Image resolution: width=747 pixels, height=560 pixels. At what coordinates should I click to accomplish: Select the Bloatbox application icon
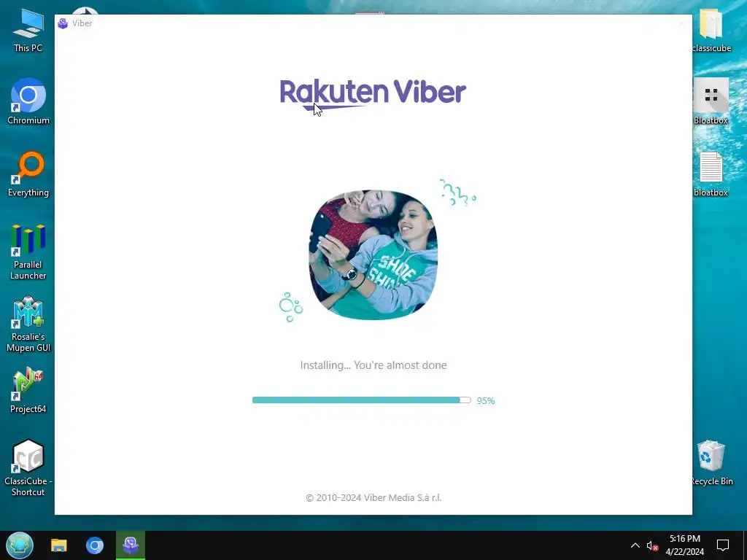click(711, 101)
